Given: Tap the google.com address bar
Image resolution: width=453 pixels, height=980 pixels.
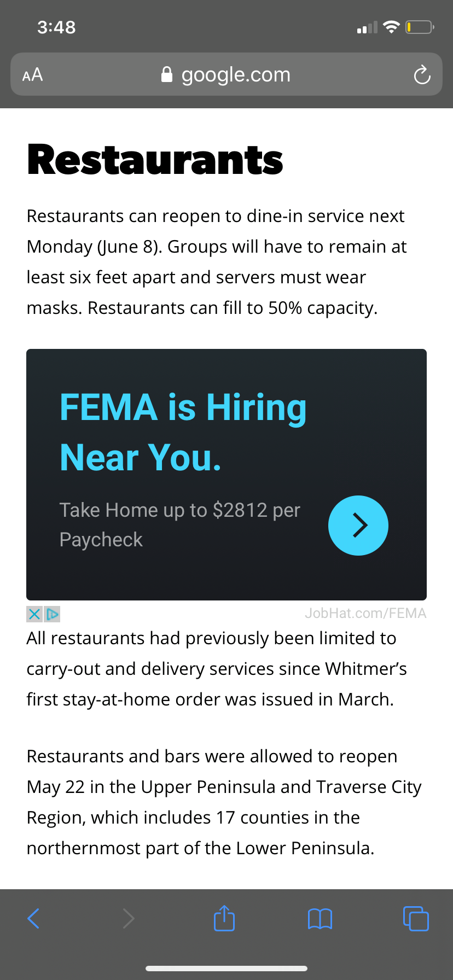Looking at the screenshot, I should pos(226,74).
